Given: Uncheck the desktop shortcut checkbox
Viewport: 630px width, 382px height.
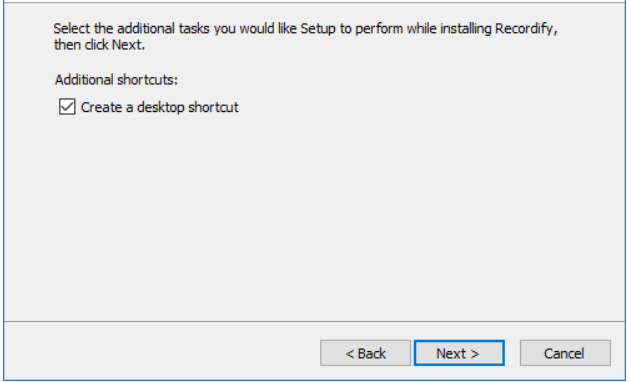Looking at the screenshot, I should click(x=67, y=107).
